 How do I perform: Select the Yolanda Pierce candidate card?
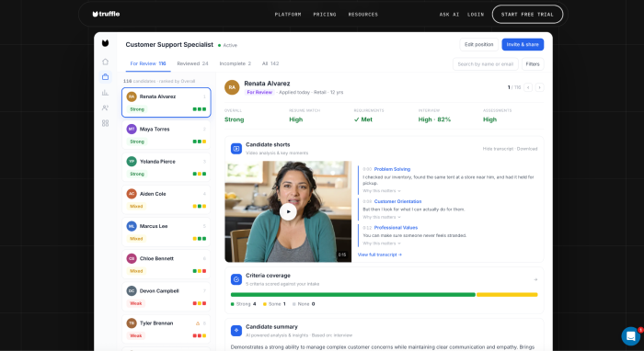(166, 167)
